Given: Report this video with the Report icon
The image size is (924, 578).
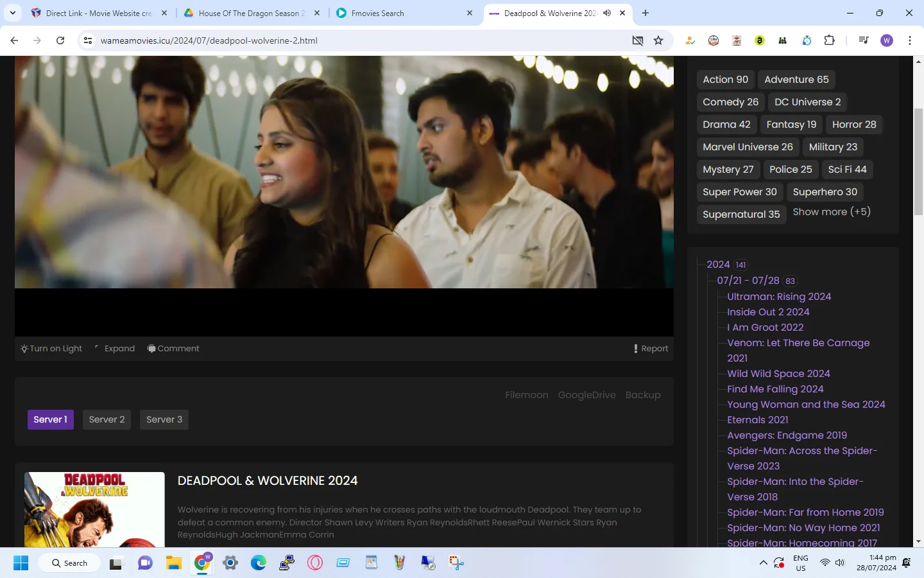Looking at the screenshot, I should tap(651, 348).
